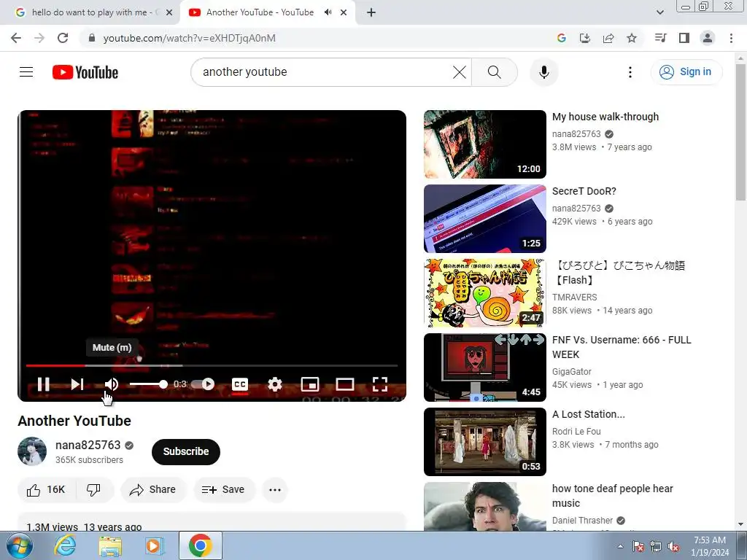Visit the Rodri Le Fou channel name

click(576, 431)
